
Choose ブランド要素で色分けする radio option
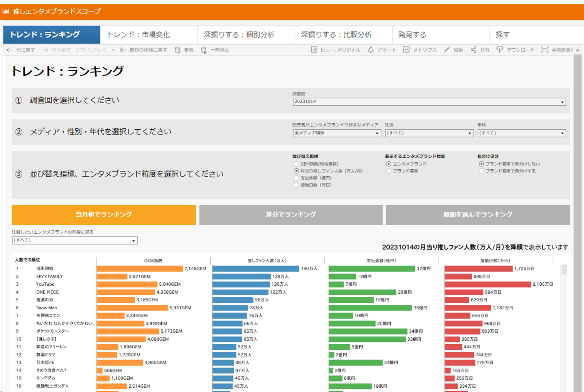(x=482, y=171)
